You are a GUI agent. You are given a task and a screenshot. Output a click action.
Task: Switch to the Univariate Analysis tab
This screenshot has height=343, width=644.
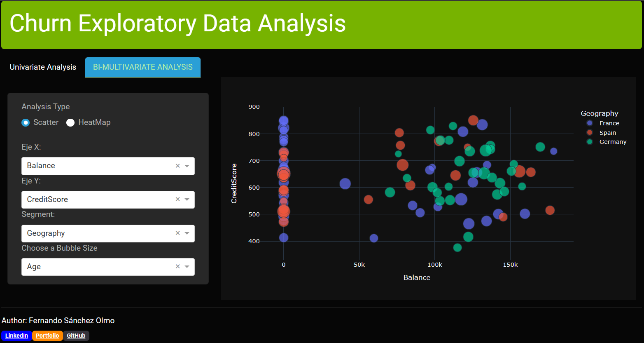click(43, 67)
